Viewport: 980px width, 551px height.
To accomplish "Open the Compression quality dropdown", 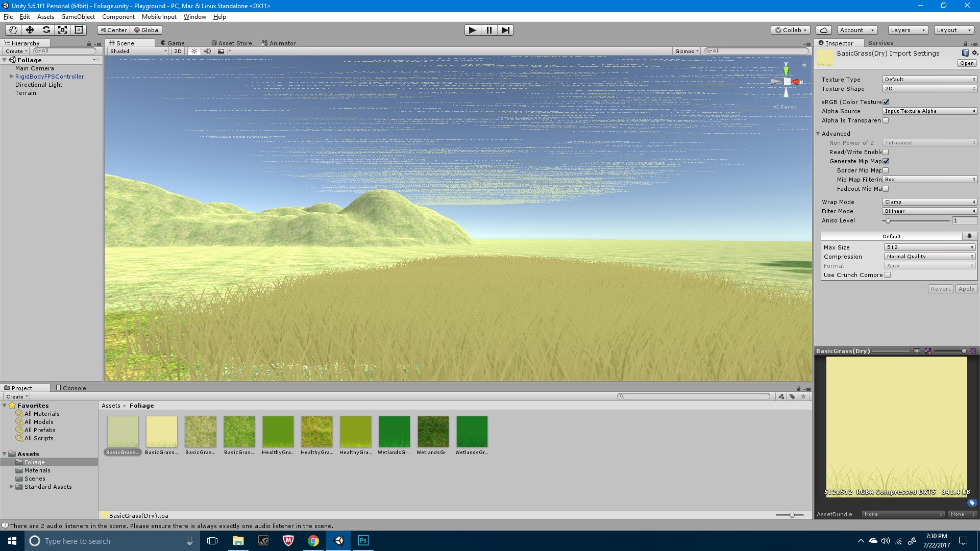I will point(929,256).
